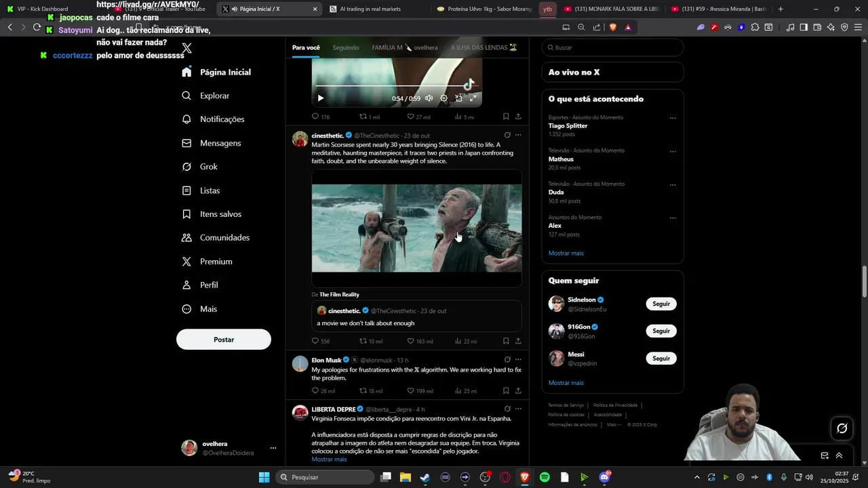Screen dimensions: 868x488
Task: Seek the video progress bar
Action: [397, 87]
